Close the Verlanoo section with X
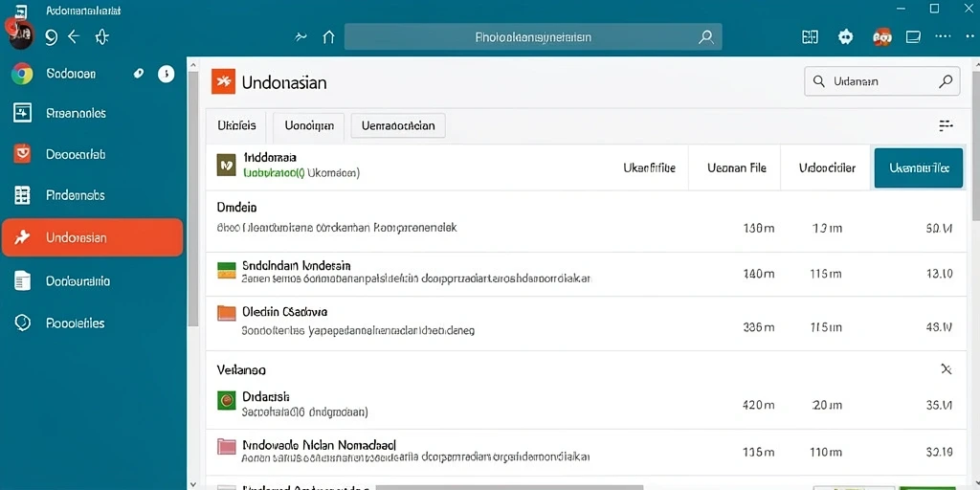Screen dimensions: 980x490 (947, 369)
